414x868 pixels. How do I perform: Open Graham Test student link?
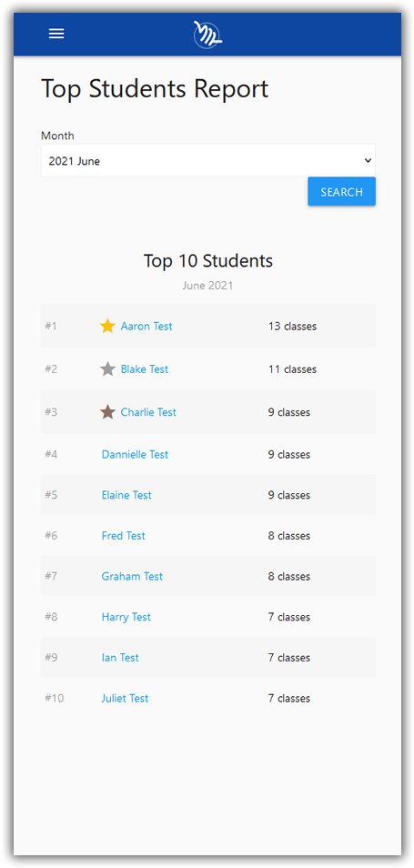pyautogui.click(x=132, y=576)
